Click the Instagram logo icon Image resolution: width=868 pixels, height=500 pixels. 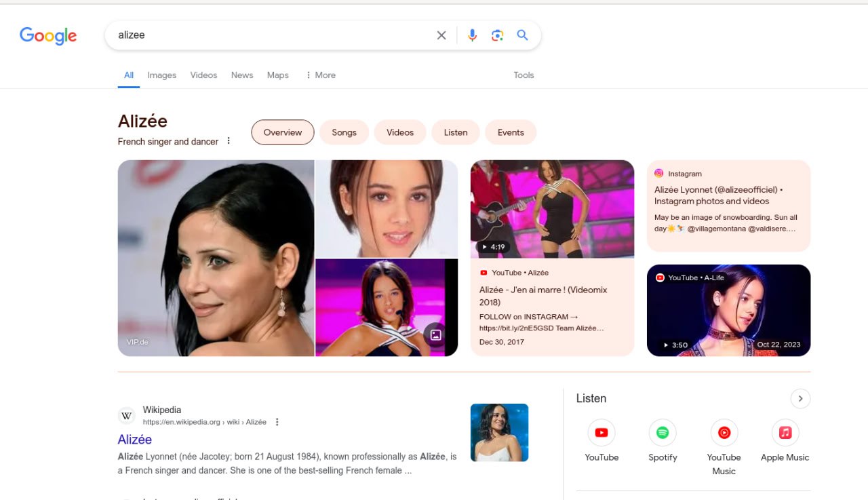coord(658,174)
